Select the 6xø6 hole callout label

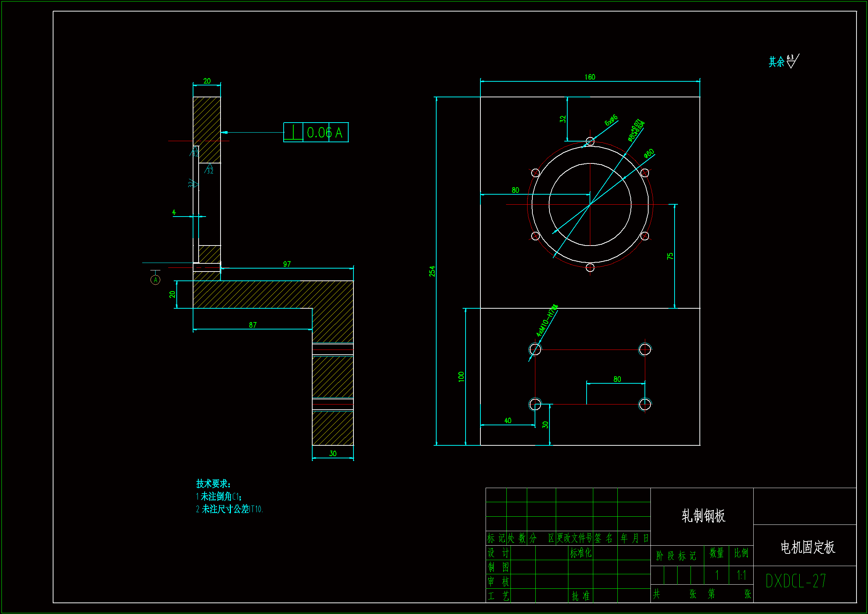[611, 120]
